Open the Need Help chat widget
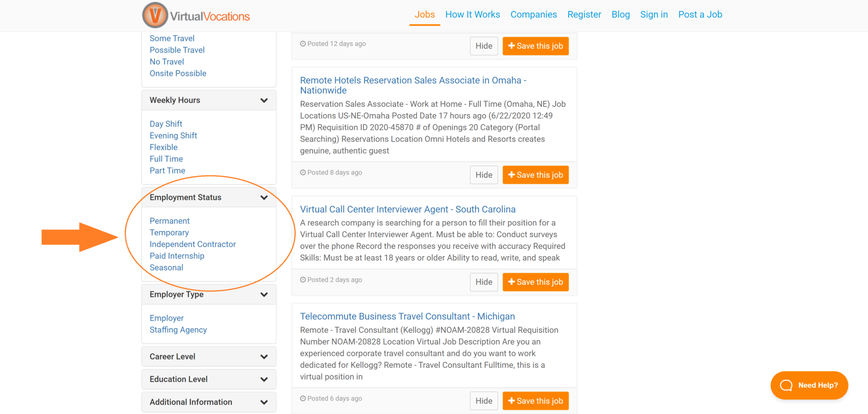Viewport: 868px width, 414px height. [809, 385]
